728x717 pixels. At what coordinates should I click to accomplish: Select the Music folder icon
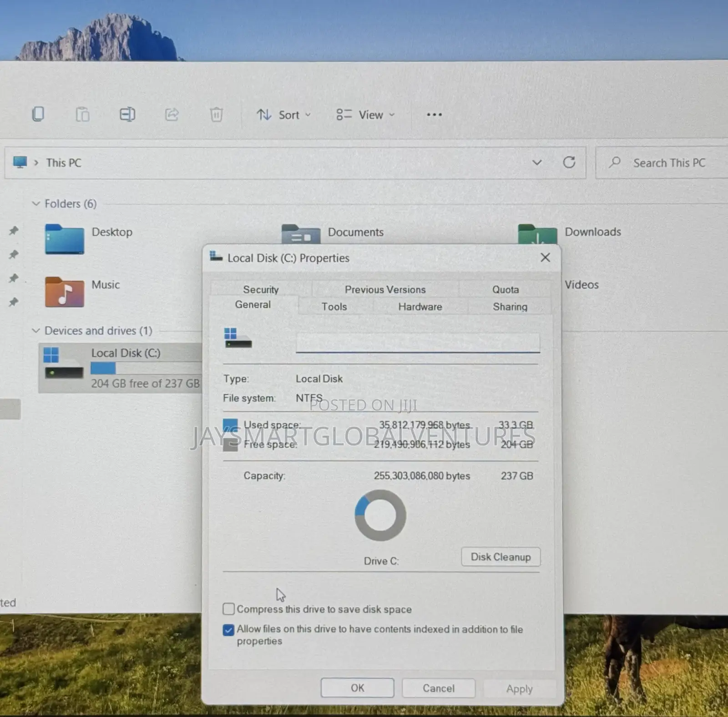pyautogui.click(x=65, y=292)
